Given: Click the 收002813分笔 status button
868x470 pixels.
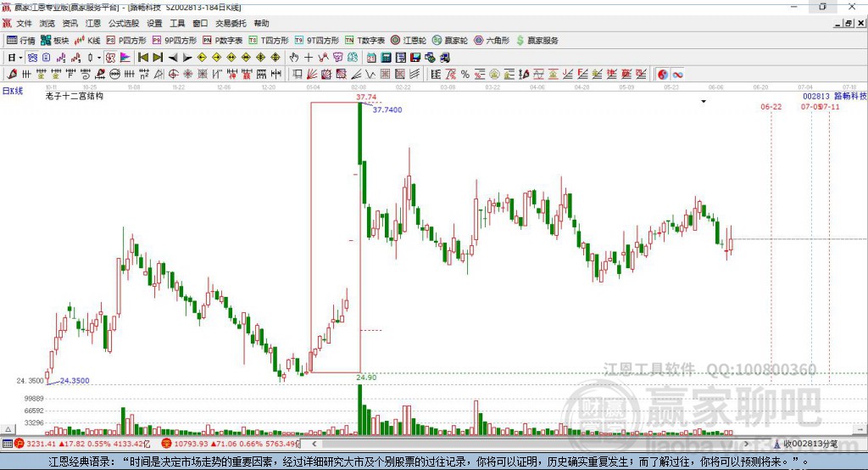Looking at the screenshot, I should (805, 444).
